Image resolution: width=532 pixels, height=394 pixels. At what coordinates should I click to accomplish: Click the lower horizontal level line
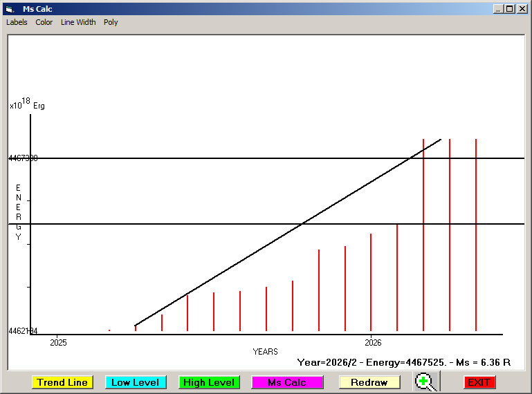(x=173, y=224)
